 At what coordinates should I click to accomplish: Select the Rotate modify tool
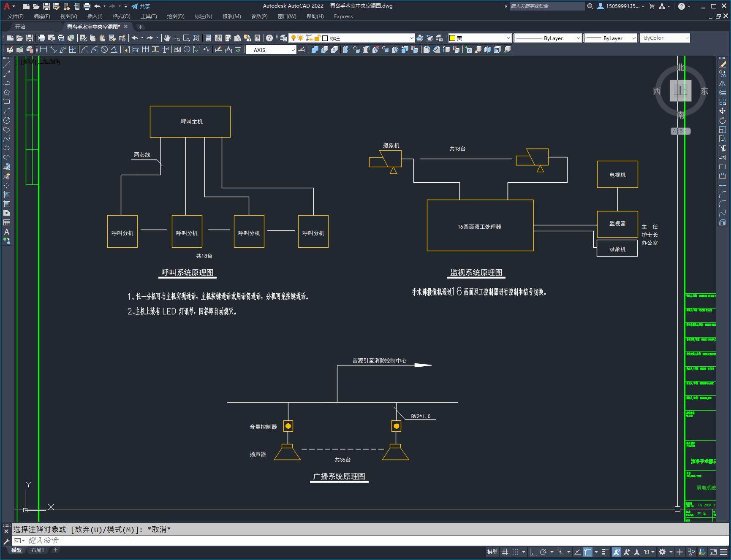point(723,120)
